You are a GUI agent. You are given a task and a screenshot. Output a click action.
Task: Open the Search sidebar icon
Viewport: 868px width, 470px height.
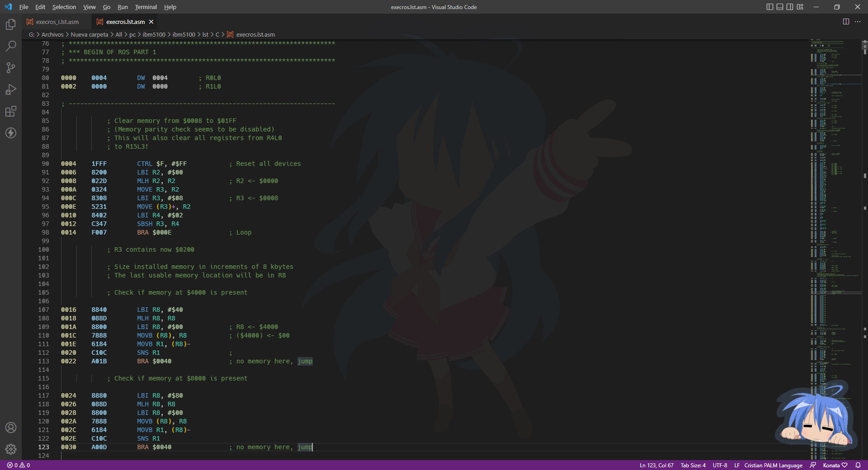point(10,46)
